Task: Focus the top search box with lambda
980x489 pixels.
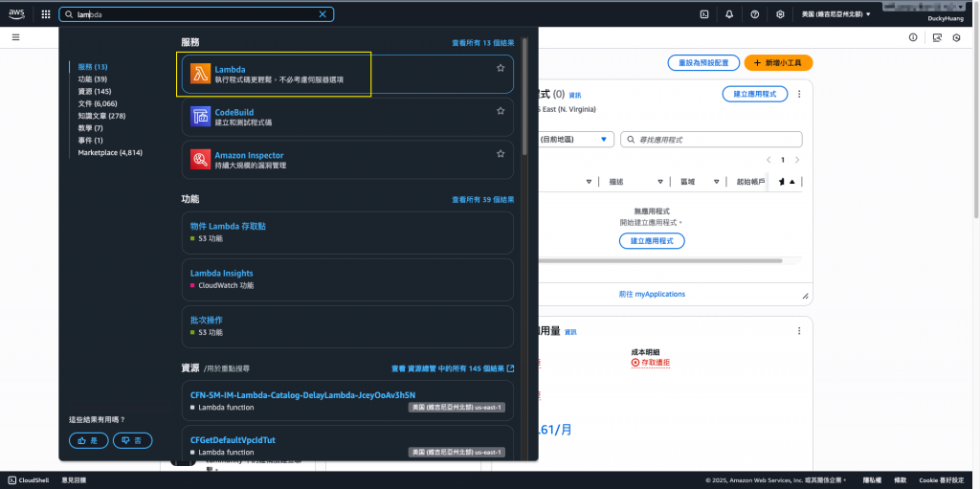Action: click(x=196, y=14)
